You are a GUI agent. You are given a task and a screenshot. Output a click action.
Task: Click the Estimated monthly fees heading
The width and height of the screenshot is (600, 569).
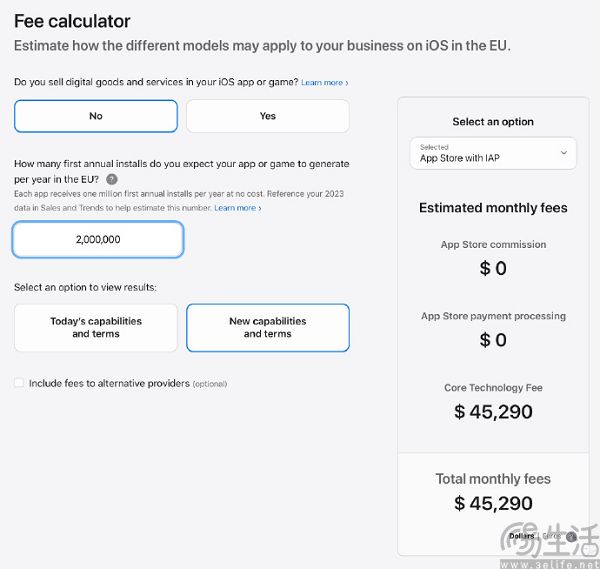[x=493, y=208]
